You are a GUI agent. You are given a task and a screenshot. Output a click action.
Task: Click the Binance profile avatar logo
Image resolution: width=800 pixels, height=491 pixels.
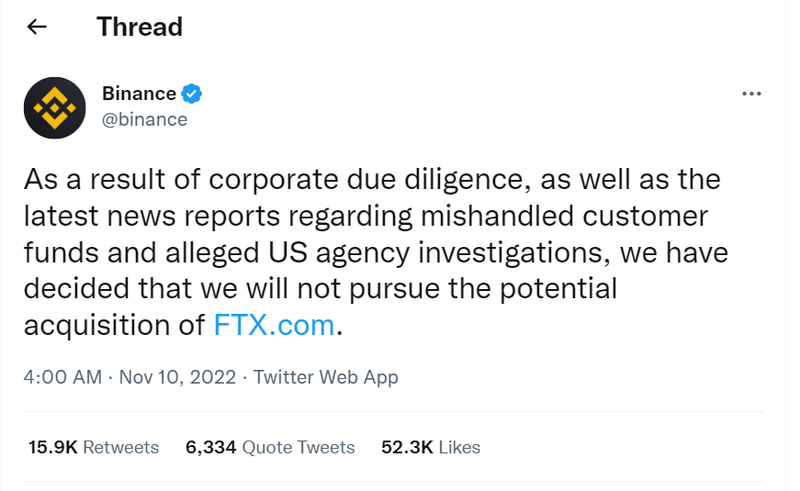(54, 107)
